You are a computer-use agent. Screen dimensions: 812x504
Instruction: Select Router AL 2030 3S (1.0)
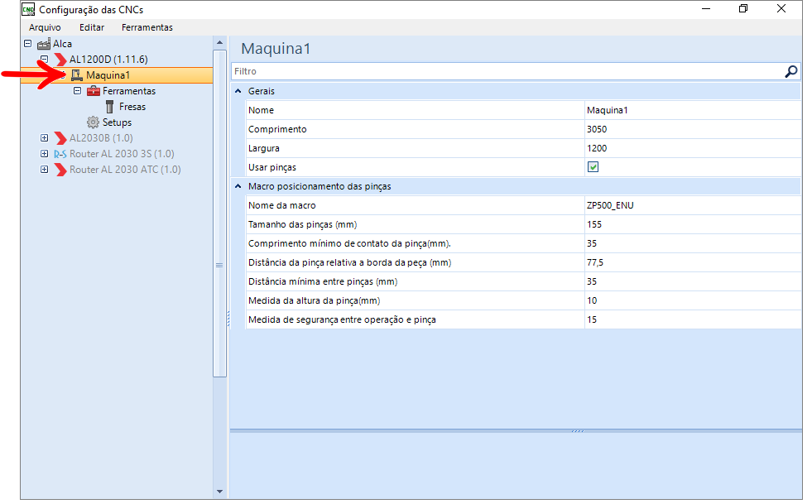[x=122, y=154]
